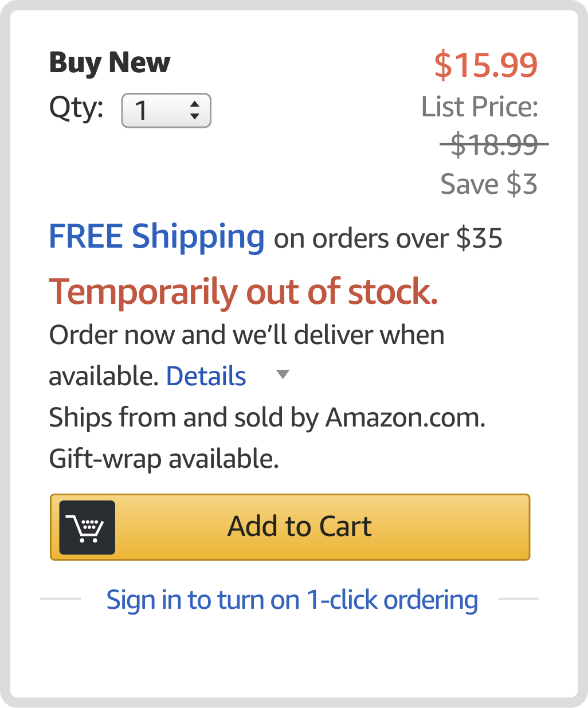Click the $15.99 price
588x708 pixels.
coord(485,65)
